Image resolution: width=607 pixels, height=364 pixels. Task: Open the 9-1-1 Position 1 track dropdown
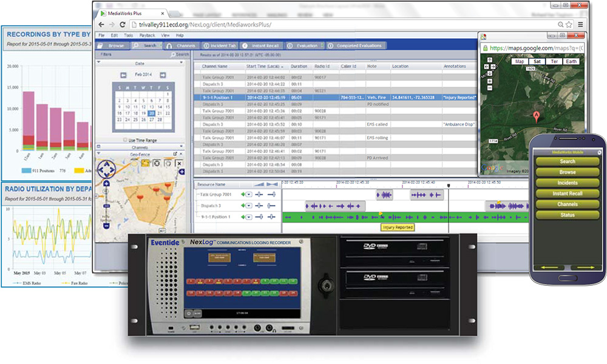[249, 217]
